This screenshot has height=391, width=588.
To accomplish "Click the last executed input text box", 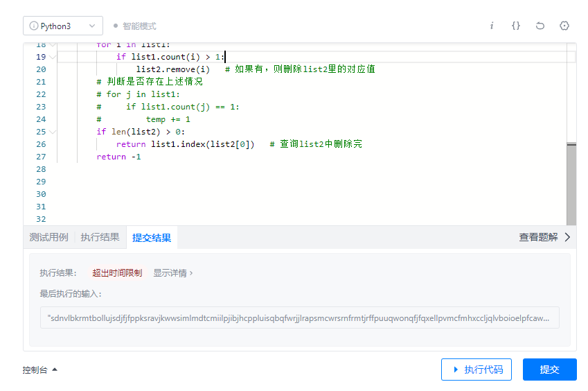I will pos(300,318).
